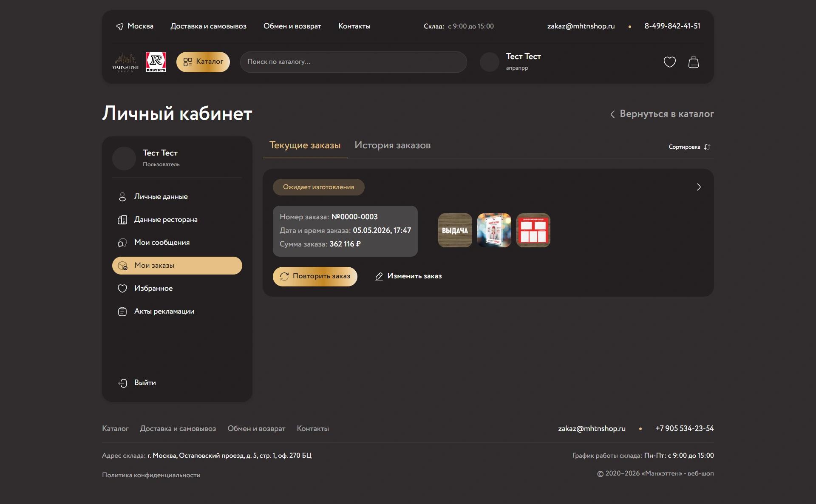816x504 pixels.
Task: Open the Каталог button in header
Action: point(203,62)
